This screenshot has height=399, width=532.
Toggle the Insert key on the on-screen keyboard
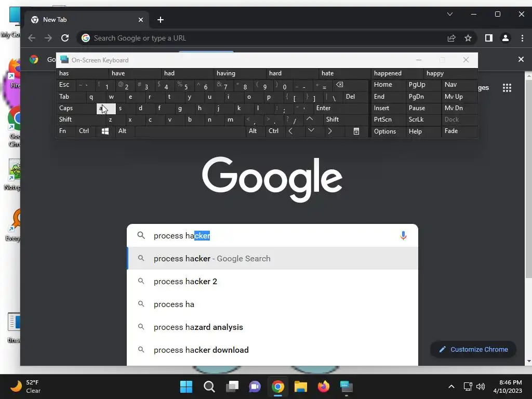click(x=388, y=108)
